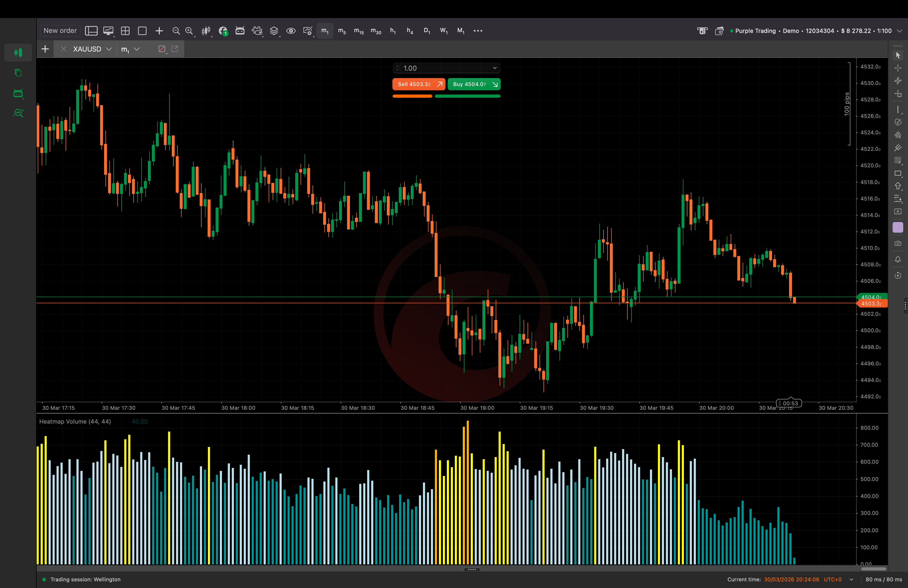The image size is (908, 588).
Task: Select the crosshair cursor tool
Action: (x=898, y=68)
